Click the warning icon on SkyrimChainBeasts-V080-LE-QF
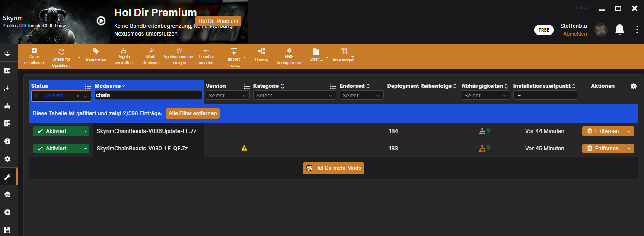This screenshot has width=644, height=236. pos(244,148)
